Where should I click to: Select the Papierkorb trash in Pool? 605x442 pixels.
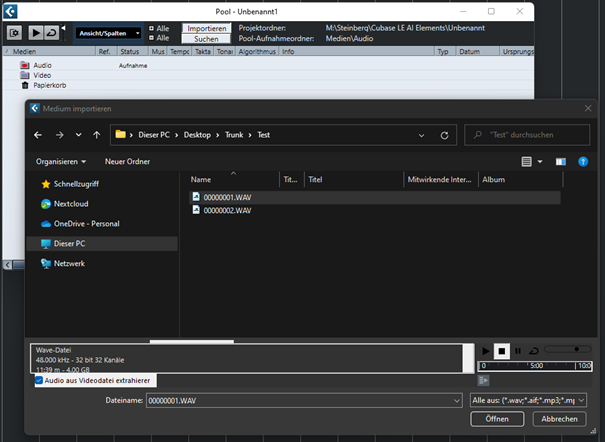click(x=43, y=85)
